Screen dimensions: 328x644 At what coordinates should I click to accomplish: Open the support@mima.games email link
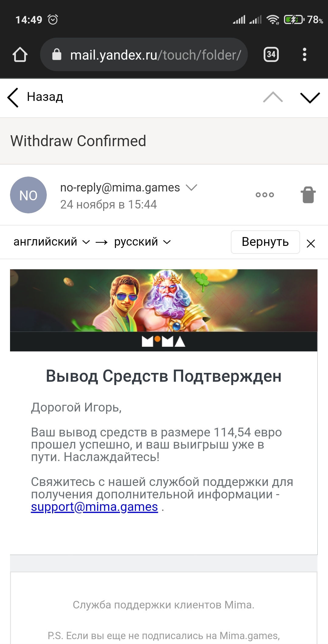94,507
